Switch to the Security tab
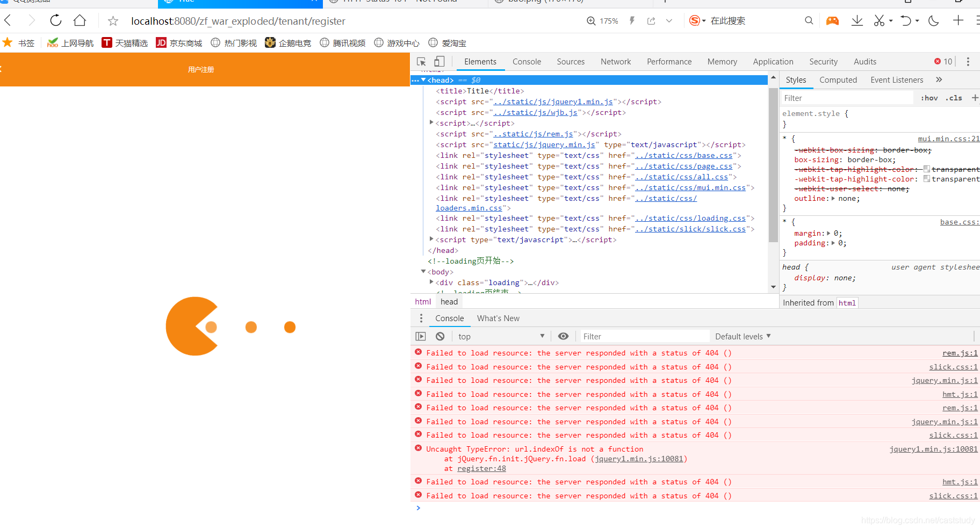The image size is (980, 530). point(823,62)
